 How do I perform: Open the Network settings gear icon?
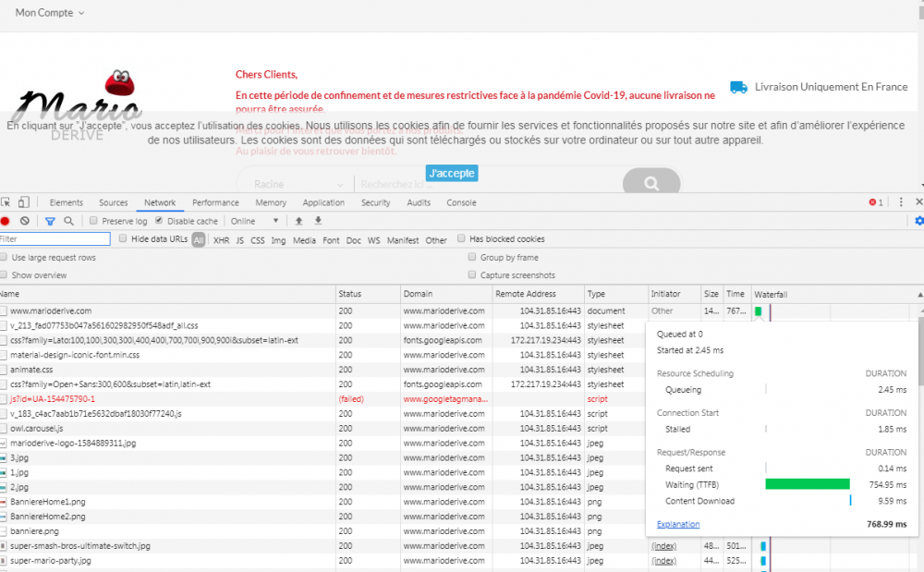pyautogui.click(x=918, y=221)
